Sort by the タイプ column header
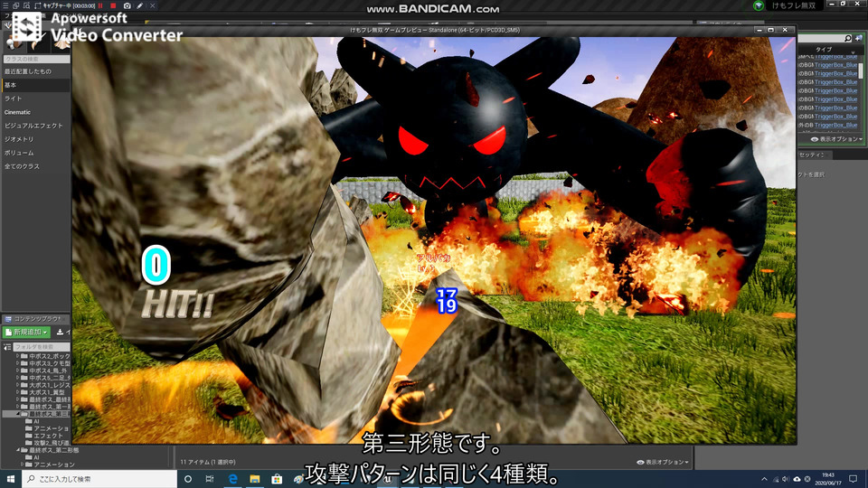The width and height of the screenshot is (868, 488). [x=824, y=49]
